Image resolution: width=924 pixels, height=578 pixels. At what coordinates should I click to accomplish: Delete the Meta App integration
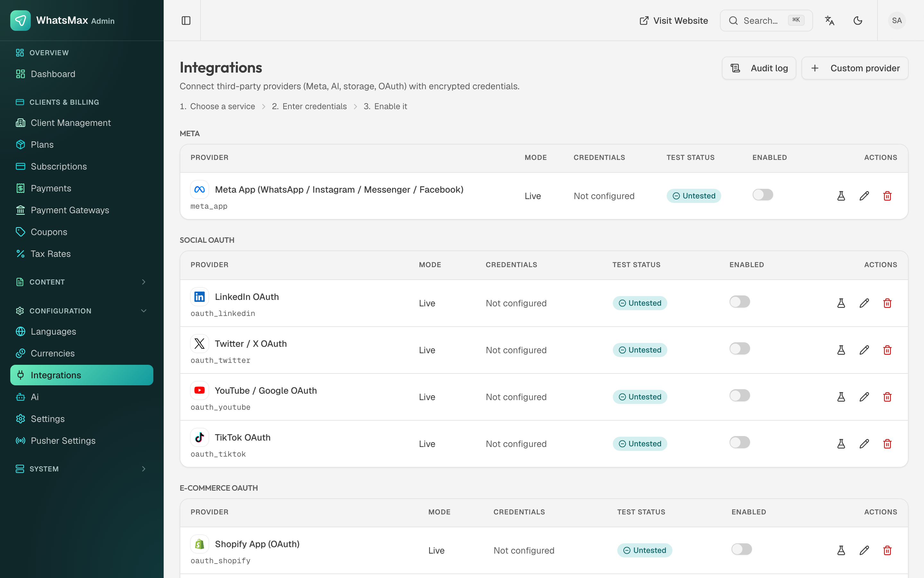click(x=887, y=196)
